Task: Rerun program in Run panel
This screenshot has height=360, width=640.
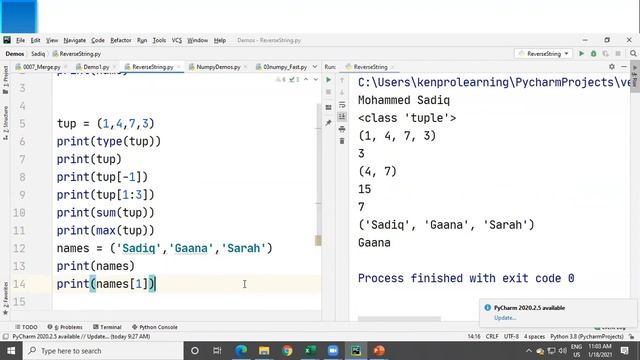Action: coord(329,80)
